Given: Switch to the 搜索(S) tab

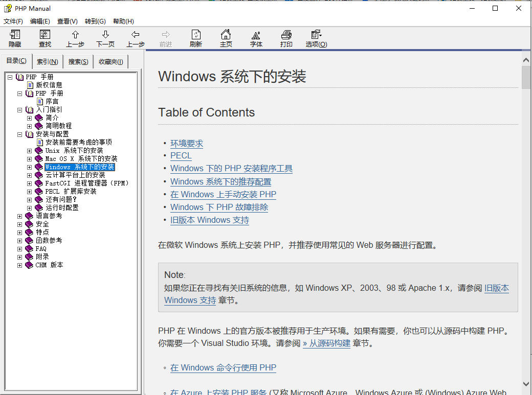Looking at the screenshot, I should coord(78,62).
